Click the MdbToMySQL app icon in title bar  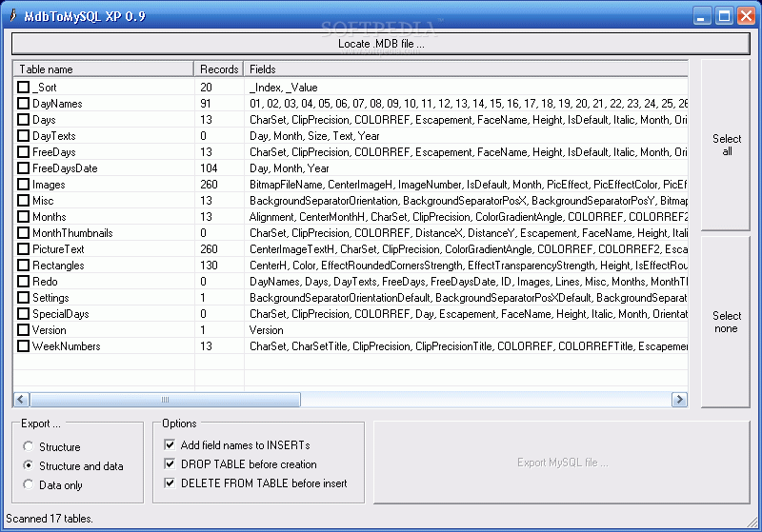[12, 15]
